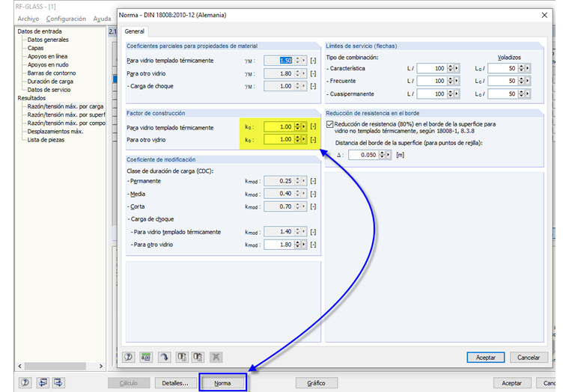569x392 pixels.
Task: Click up arrow of kc thermally toughened spinner
Action: [297, 125]
